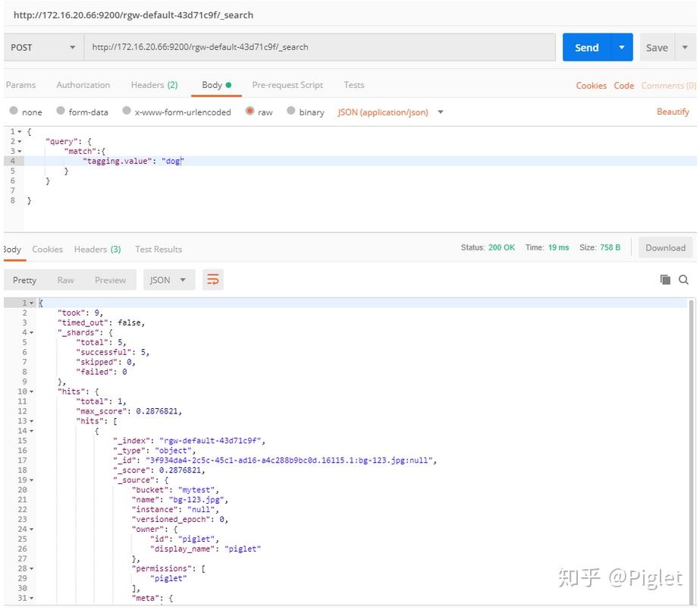Screen dimensions: 700x610
Task: Click the request URL input field
Action: pyautogui.click(x=319, y=47)
